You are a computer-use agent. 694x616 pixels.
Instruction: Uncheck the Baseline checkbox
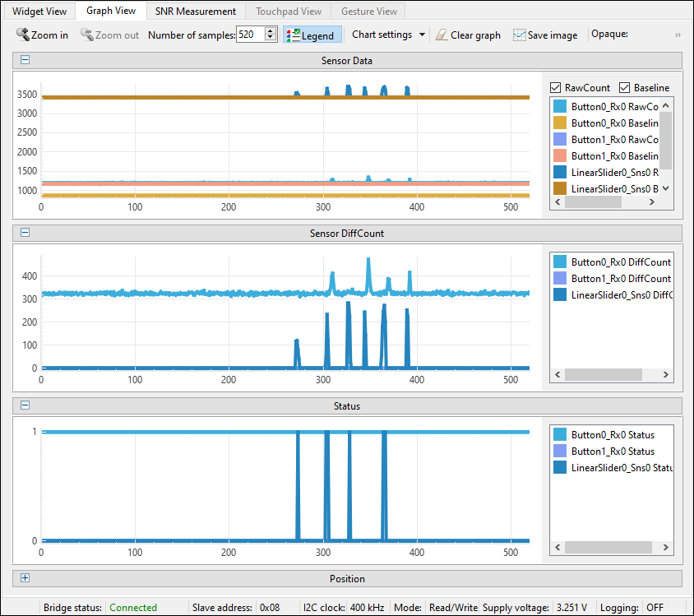pyautogui.click(x=624, y=88)
